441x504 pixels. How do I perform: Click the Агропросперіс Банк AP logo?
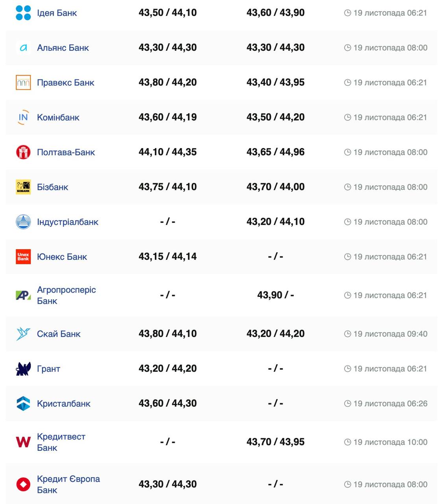[x=23, y=295]
